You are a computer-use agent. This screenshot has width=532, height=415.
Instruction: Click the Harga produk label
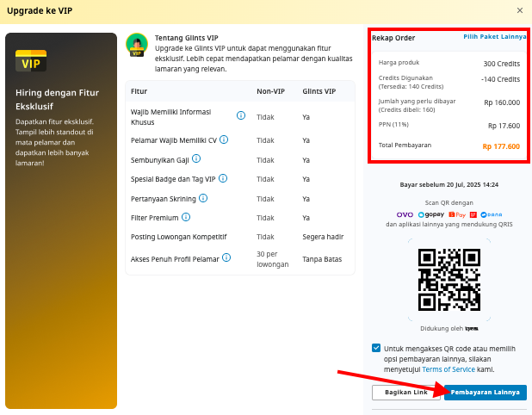399,63
